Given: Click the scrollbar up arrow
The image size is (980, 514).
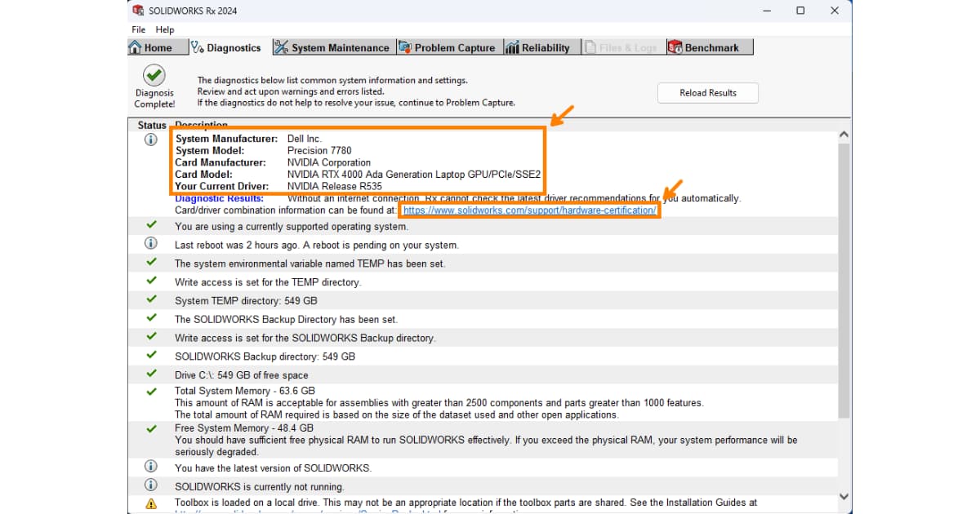Looking at the screenshot, I should tap(844, 135).
